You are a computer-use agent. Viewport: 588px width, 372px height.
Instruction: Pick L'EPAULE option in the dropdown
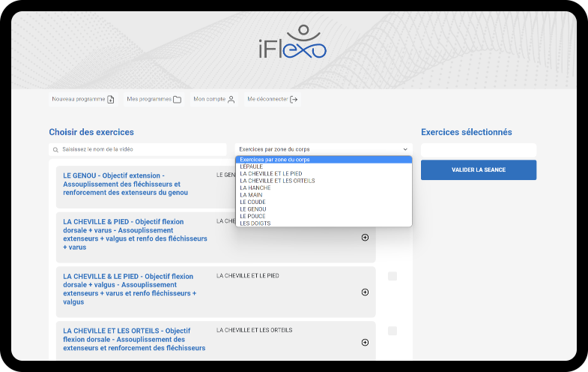point(252,166)
